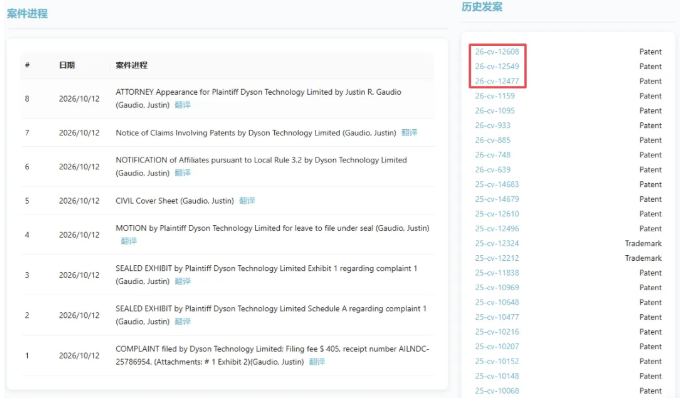This screenshot has height=407, width=680.
Task: Translate the SEALED EXHIBIT Exhibit 1 entry
Action: coord(183,282)
